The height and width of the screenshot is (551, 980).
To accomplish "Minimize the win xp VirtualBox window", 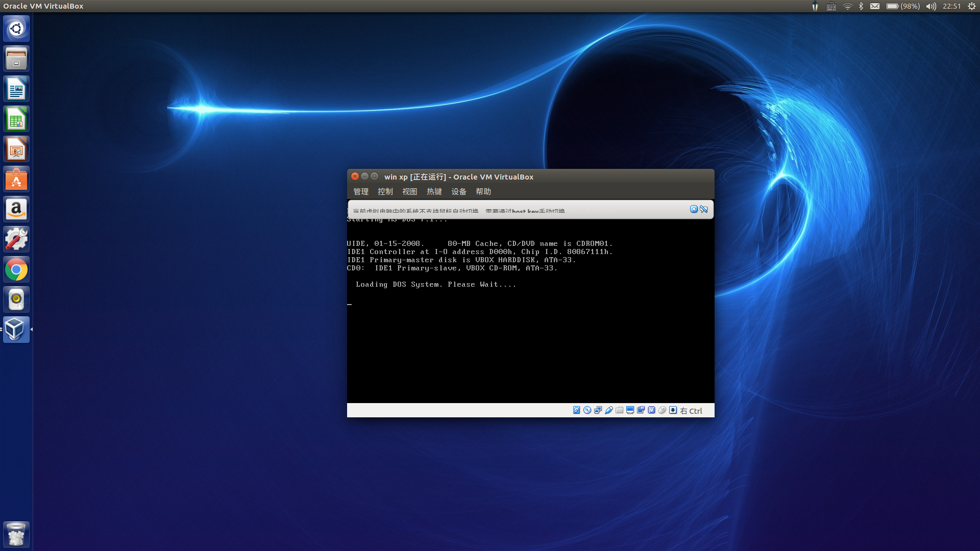I will pos(364,177).
